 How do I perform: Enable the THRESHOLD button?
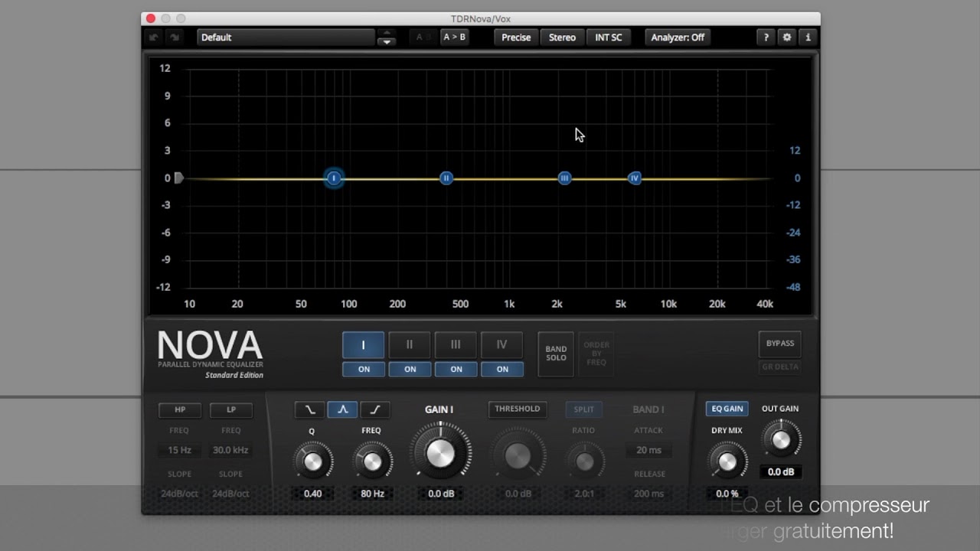coord(518,409)
